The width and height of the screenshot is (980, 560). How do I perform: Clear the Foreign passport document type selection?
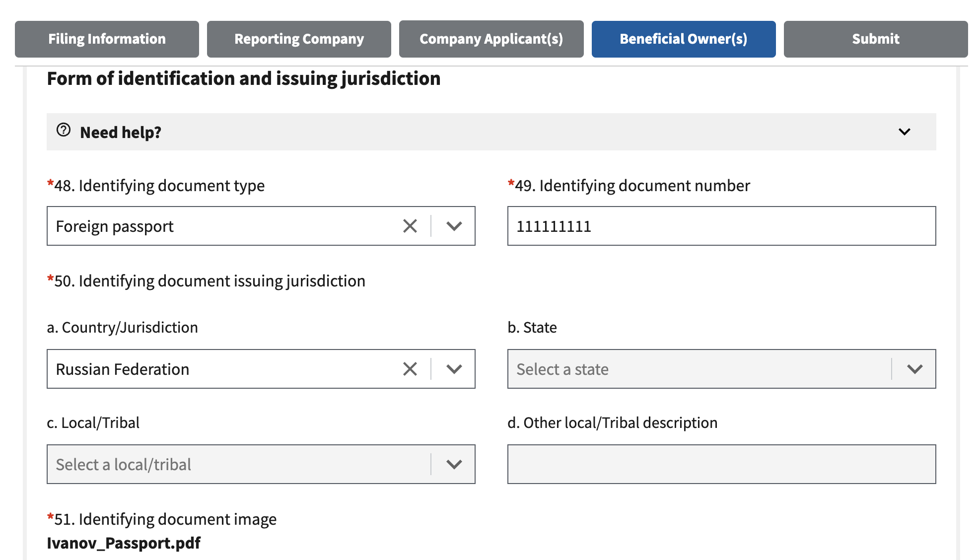click(x=410, y=226)
